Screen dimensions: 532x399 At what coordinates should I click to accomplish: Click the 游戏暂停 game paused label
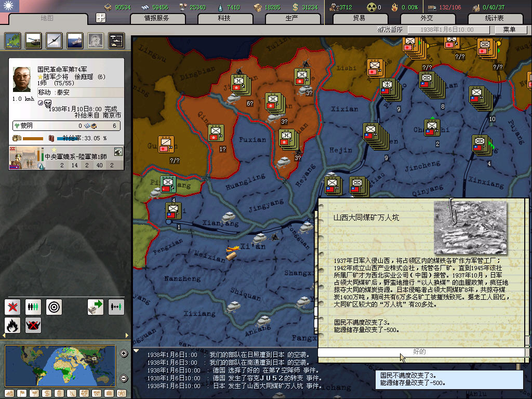click(x=390, y=30)
